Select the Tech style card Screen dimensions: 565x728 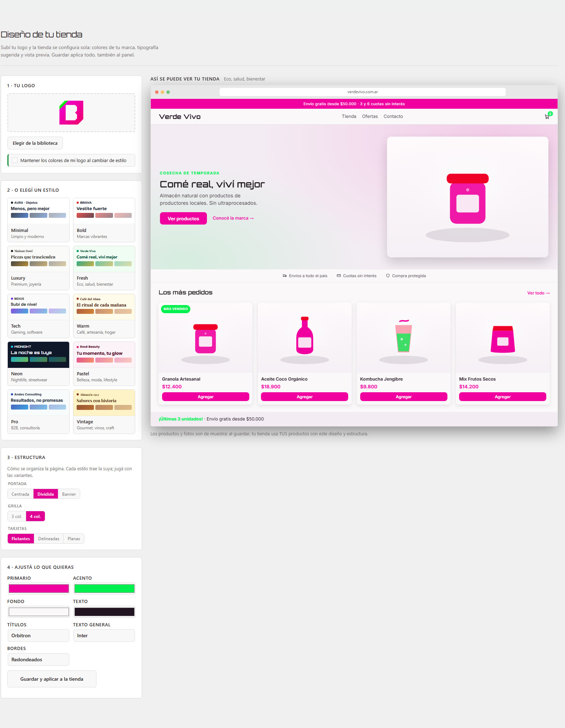[x=38, y=316]
